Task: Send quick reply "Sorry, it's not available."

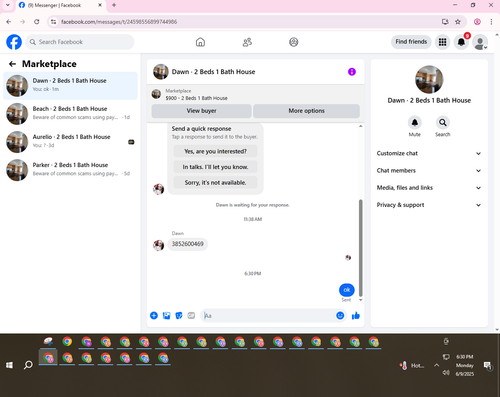Action: (215, 183)
